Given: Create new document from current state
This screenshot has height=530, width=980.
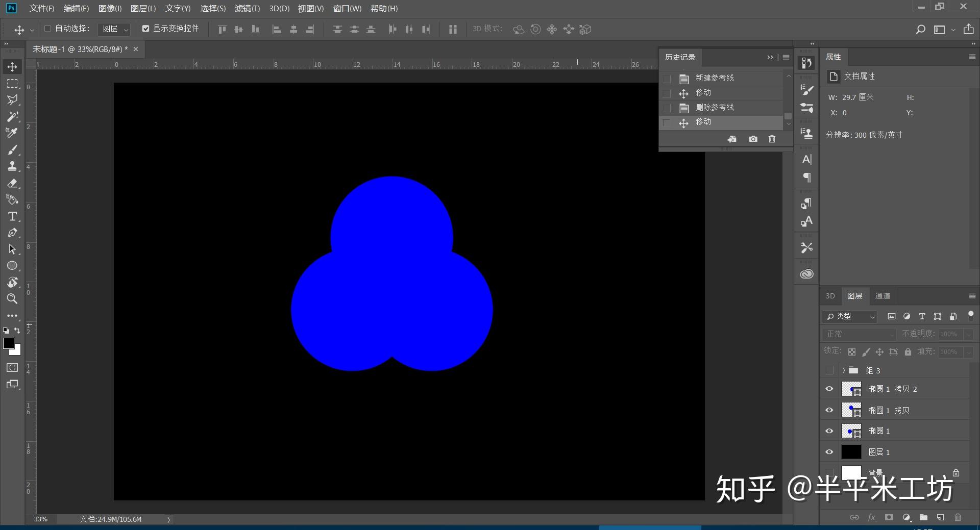Looking at the screenshot, I should click(x=732, y=139).
